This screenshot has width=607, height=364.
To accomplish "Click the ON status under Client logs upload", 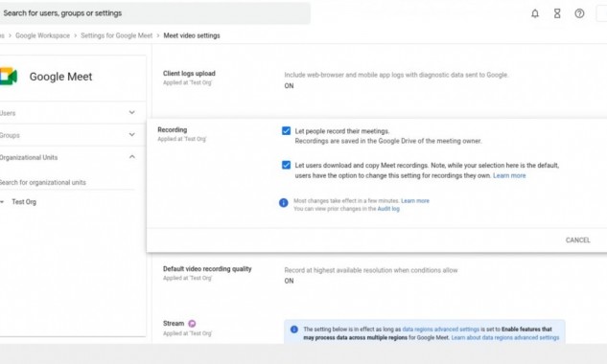I will (289, 86).
